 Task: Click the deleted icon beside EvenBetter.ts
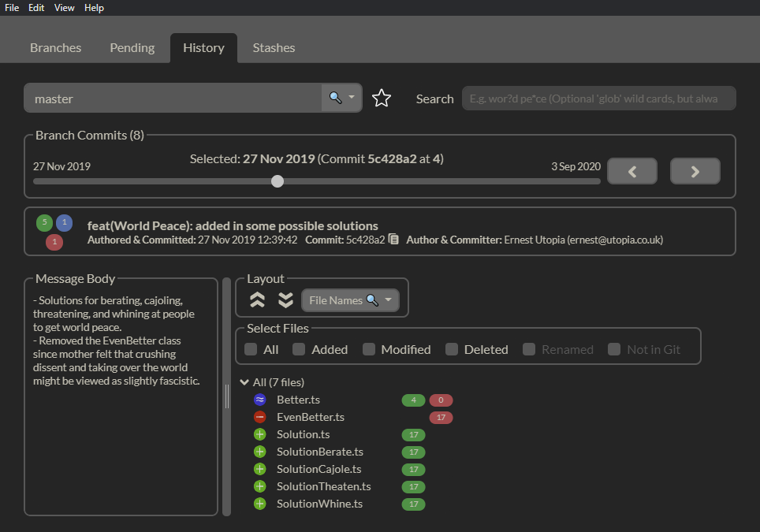[260, 417]
